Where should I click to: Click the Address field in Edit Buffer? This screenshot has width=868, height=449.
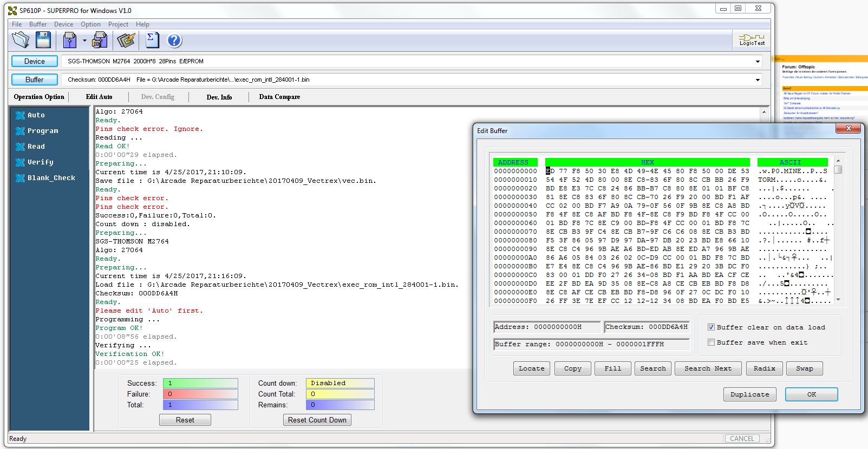tap(547, 327)
